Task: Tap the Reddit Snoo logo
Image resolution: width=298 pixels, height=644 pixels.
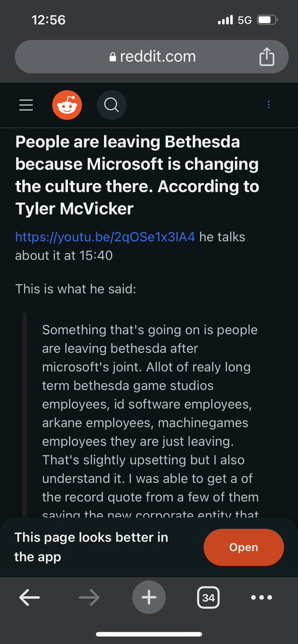Action: [x=67, y=105]
